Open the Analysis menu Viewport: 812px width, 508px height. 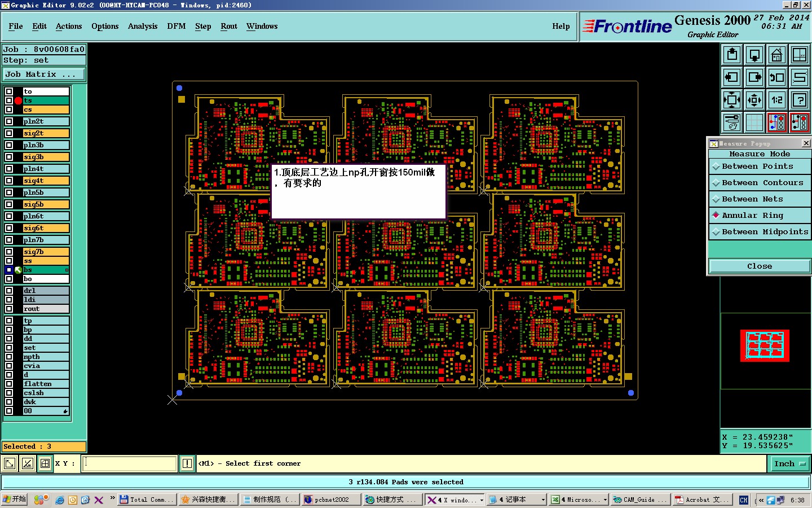click(143, 27)
